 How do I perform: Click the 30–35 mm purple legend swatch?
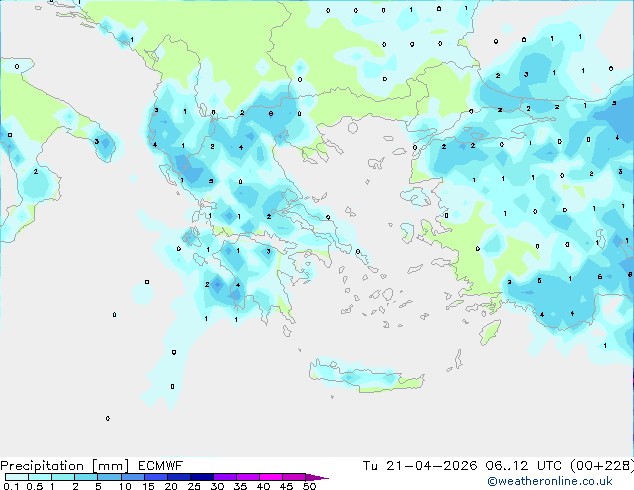pos(225,477)
